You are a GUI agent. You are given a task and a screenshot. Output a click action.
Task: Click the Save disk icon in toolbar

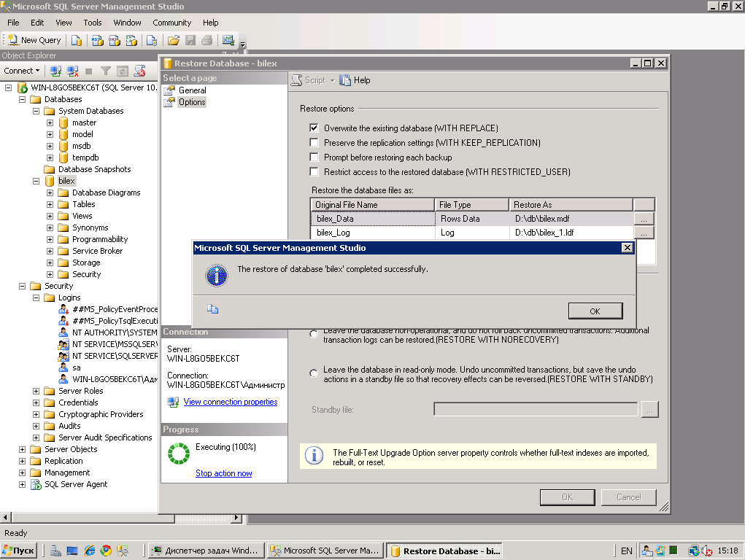190,40
